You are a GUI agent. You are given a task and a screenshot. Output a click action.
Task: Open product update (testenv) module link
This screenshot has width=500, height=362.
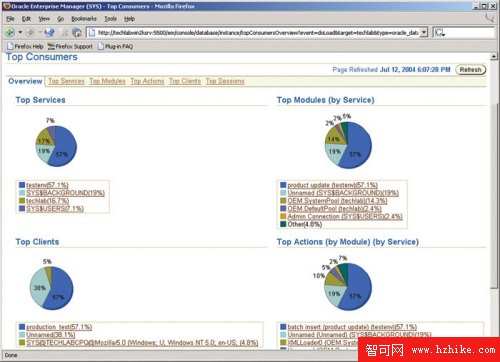(x=332, y=185)
